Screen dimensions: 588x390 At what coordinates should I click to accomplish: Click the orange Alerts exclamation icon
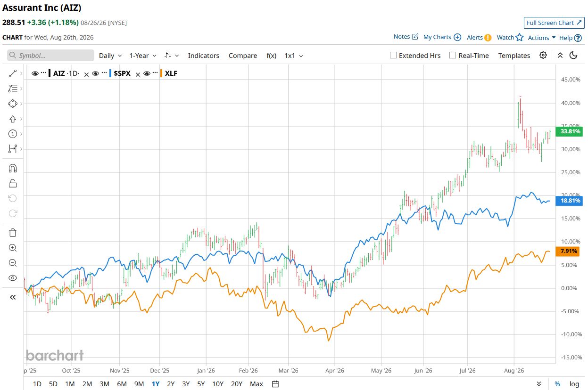coord(488,38)
